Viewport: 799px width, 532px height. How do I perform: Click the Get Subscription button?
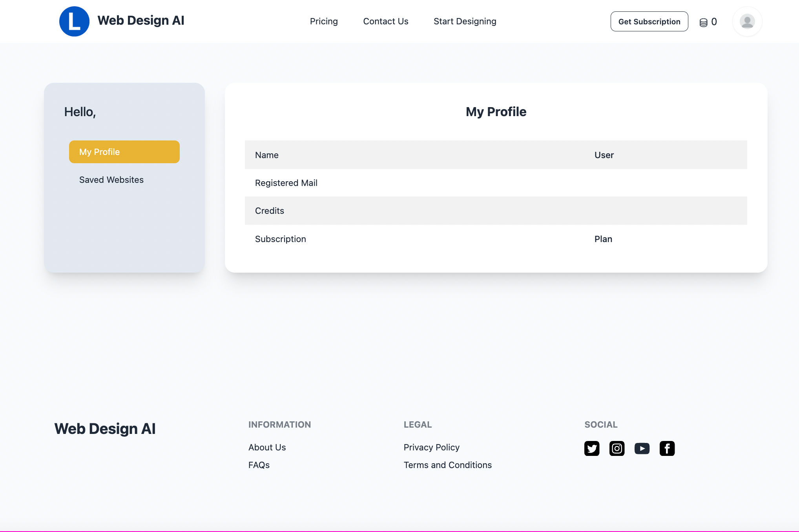[649, 22]
